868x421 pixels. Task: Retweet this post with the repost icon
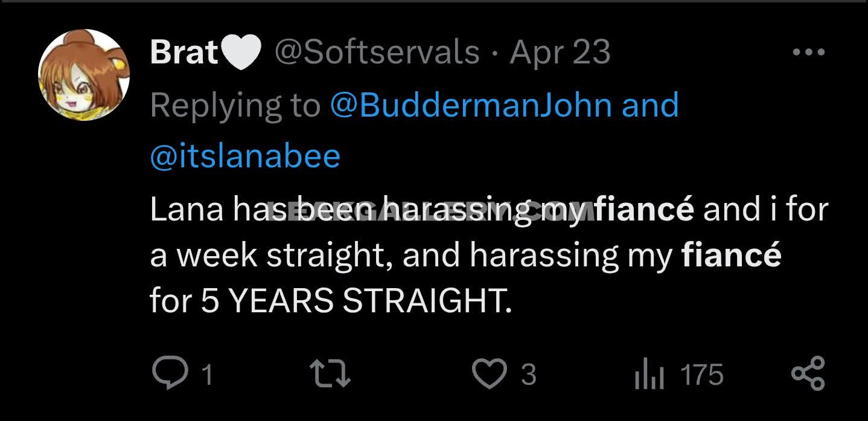(330, 373)
